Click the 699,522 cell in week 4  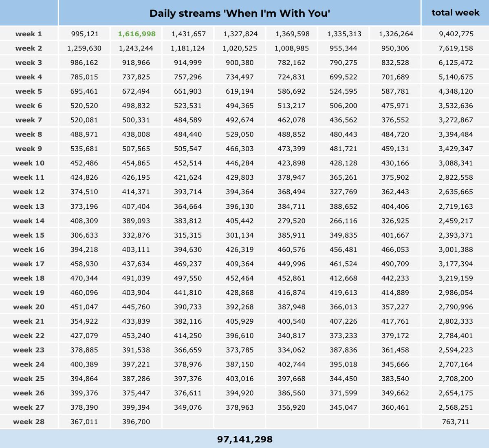coord(343,77)
